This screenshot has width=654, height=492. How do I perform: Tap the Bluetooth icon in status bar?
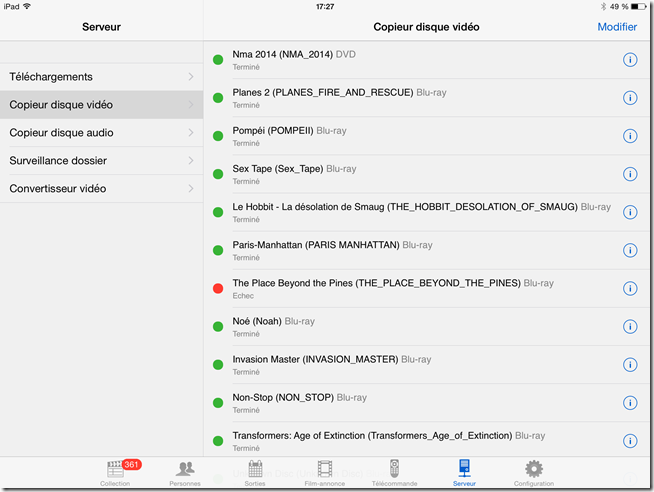coord(603,7)
